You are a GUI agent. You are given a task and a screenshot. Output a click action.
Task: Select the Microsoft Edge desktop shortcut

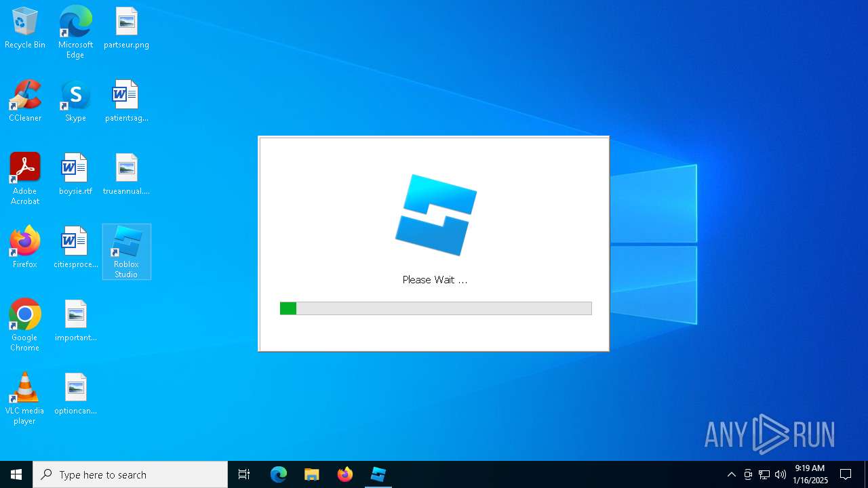75,33
